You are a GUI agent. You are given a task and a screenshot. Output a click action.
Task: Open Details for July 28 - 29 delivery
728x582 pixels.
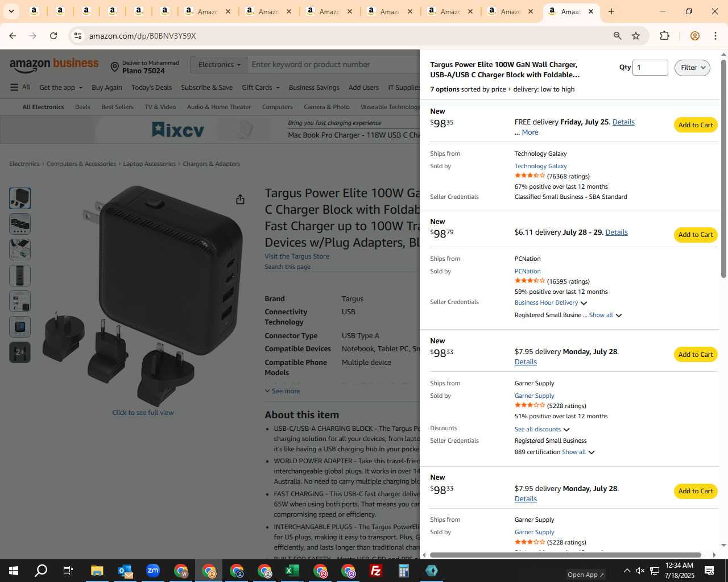click(x=617, y=232)
